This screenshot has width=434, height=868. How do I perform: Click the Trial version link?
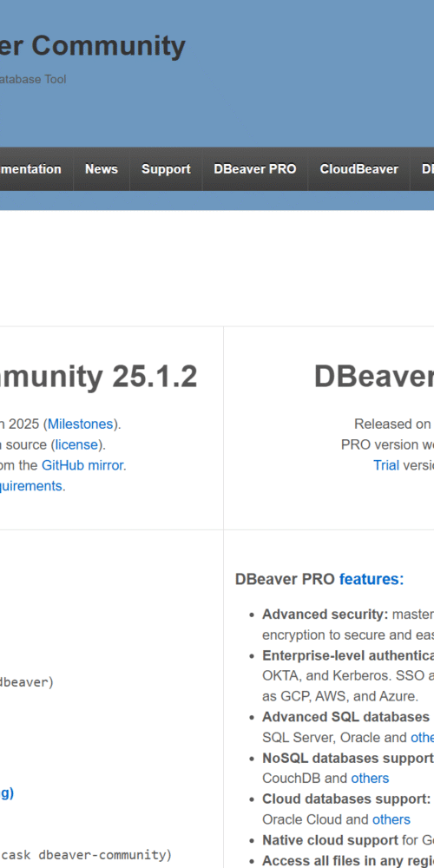(386, 465)
